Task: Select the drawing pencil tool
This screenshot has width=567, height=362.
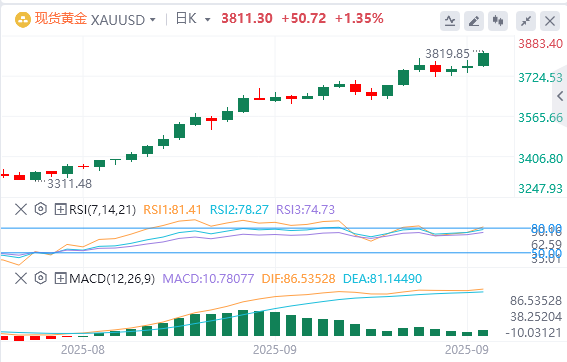Action: tap(474, 21)
